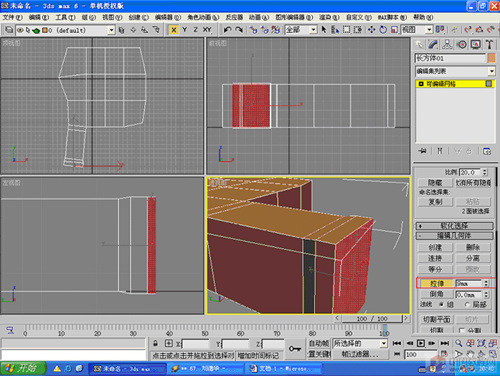500x376 pixels.
Task: Click the Zoom magnifier viewport icon
Action: 459,343
